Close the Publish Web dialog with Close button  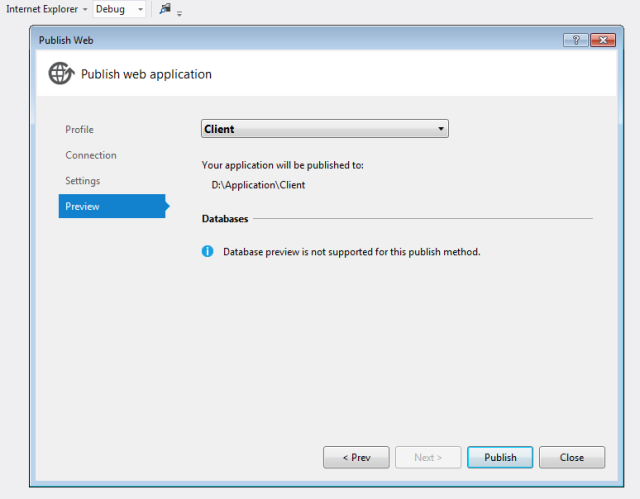click(x=572, y=457)
